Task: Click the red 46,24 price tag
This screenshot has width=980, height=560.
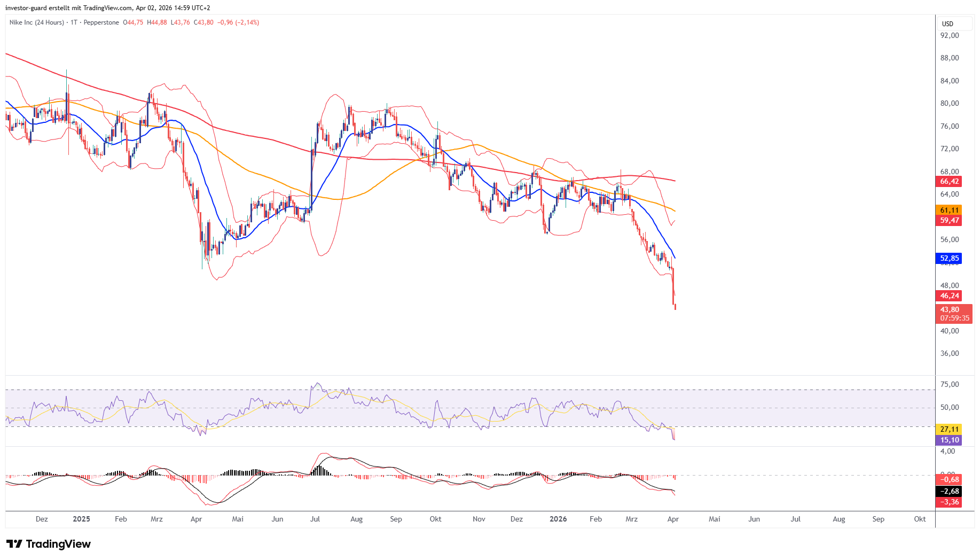Action: [x=950, y=296]
